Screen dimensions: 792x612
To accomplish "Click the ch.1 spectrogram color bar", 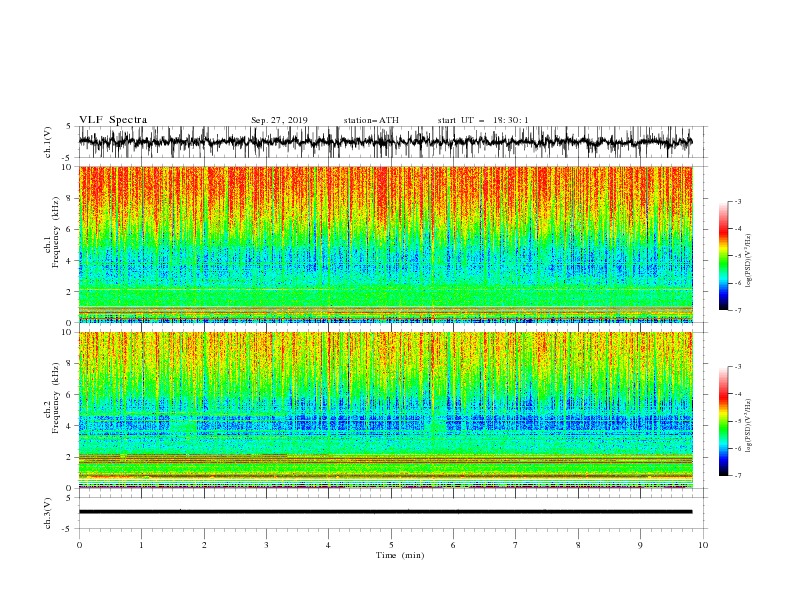I will pos(724,256).
